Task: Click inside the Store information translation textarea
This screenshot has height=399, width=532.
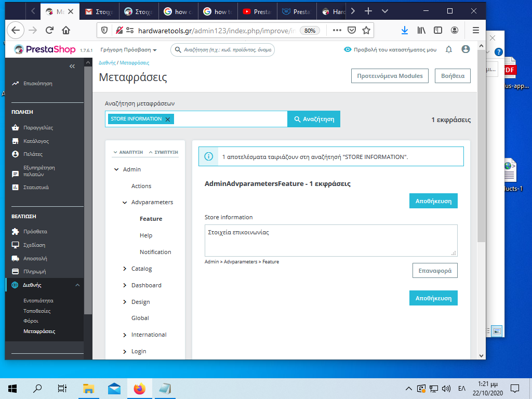Action: click(x=331, y=240)
